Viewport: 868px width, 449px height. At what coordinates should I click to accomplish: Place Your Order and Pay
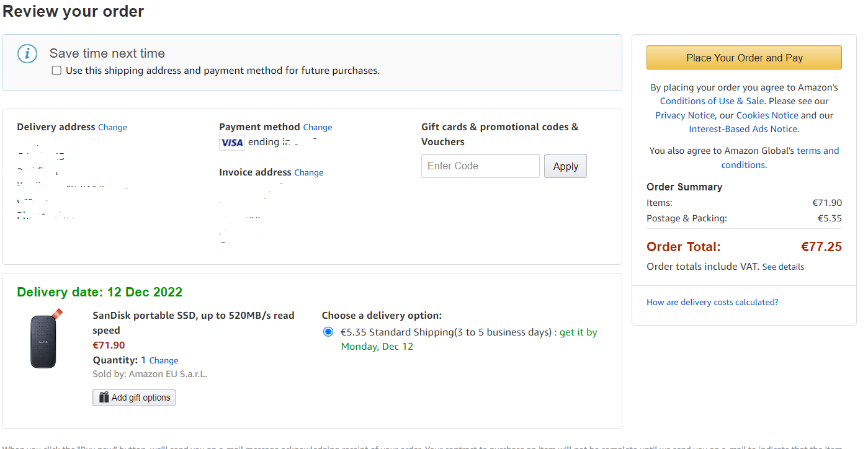(744, 58)
